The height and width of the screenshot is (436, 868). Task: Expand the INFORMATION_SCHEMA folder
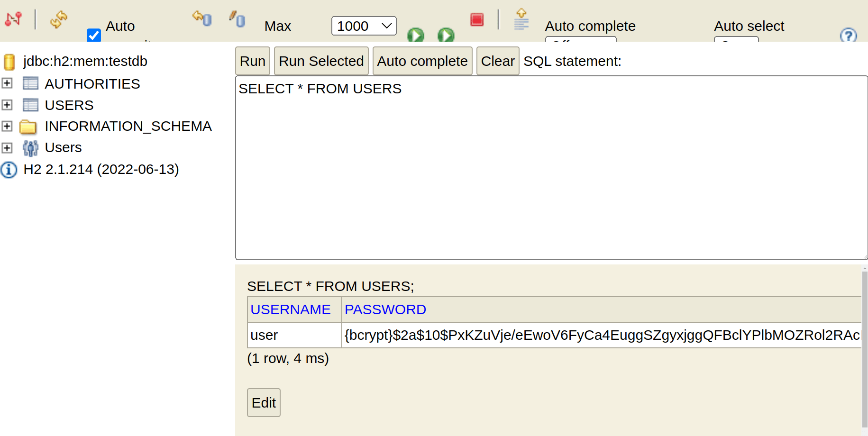pos(7,126)
